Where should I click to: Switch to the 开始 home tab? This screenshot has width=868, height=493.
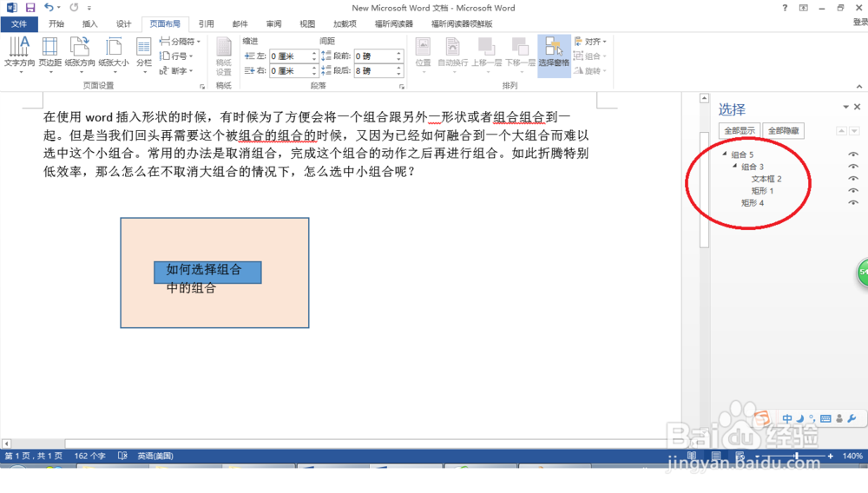[56, 23]
